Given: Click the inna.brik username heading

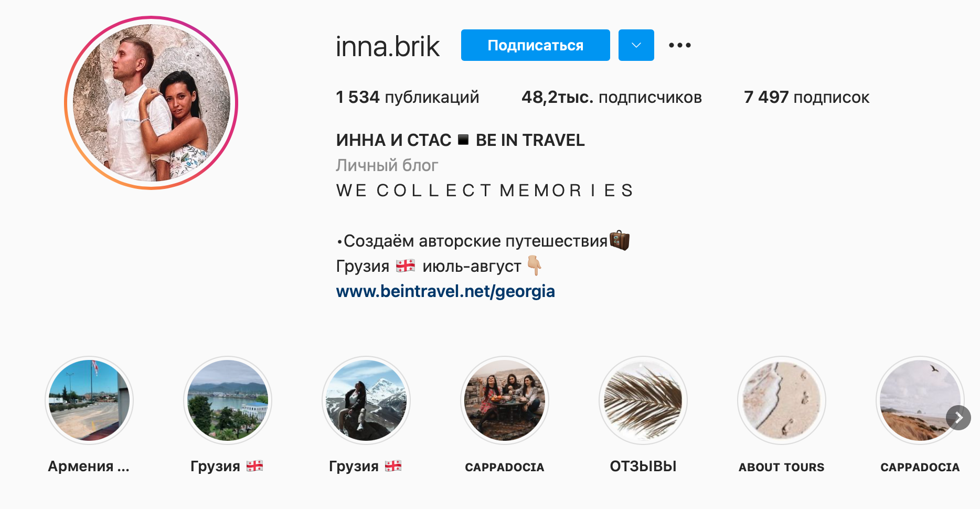Looking at the screenshot, I should tap(388, 46).
